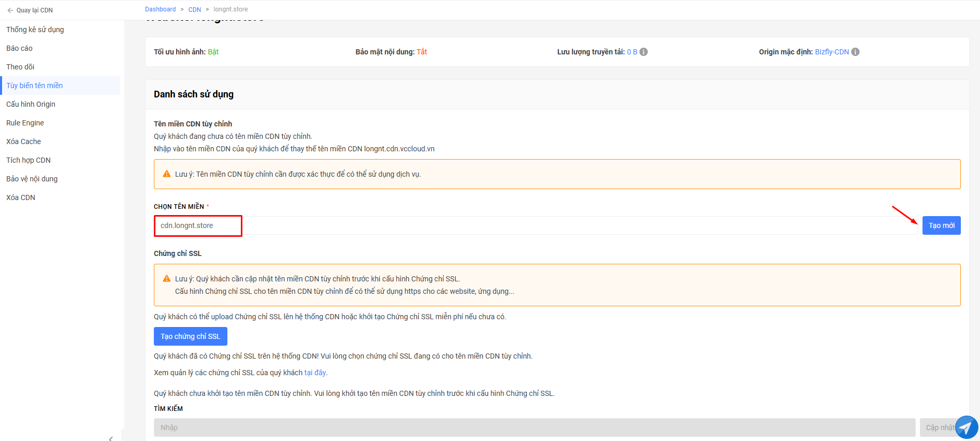Click the Tạo mới button
This screenshot has height=441, width=980.
941,225
